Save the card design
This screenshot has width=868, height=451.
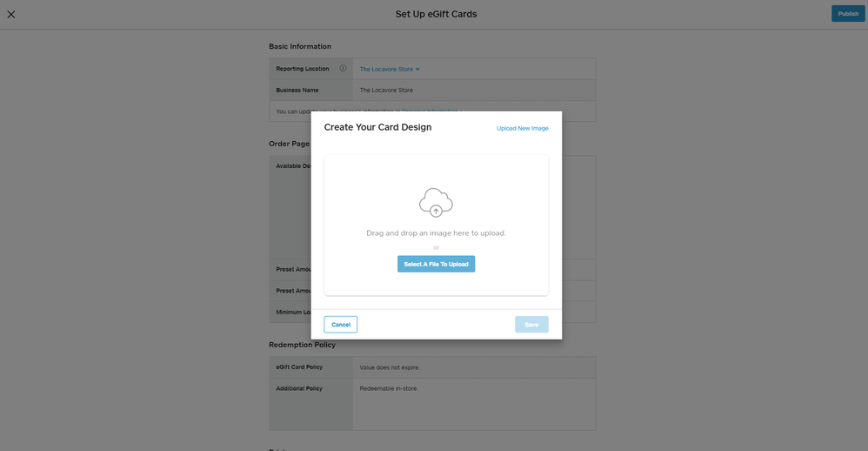tap(531, 324)
